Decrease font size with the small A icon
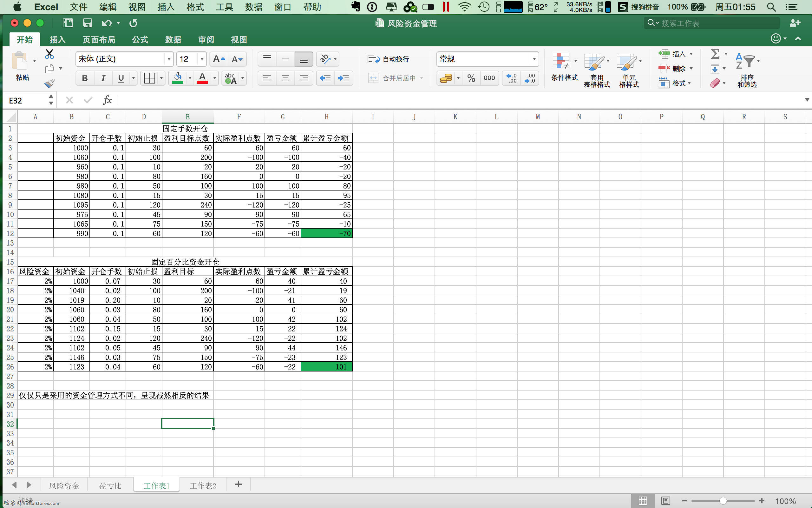This screenshot has height=508, width=812. [x=237, y=59]
